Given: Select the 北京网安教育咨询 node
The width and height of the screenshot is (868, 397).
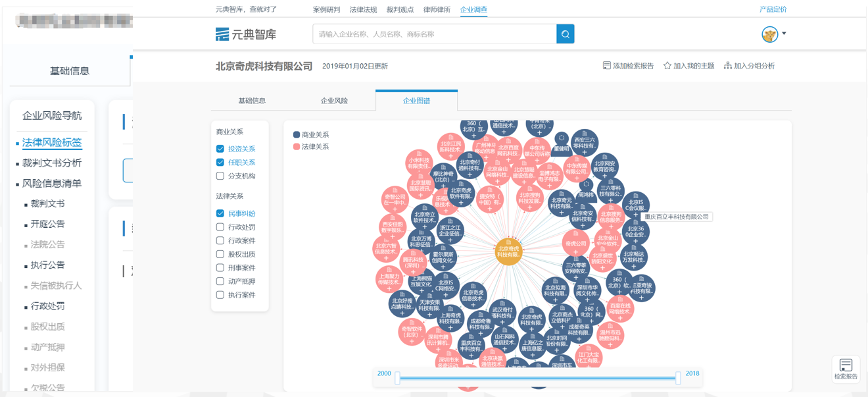Looking at the screenshot, I should tap(605, 167).
